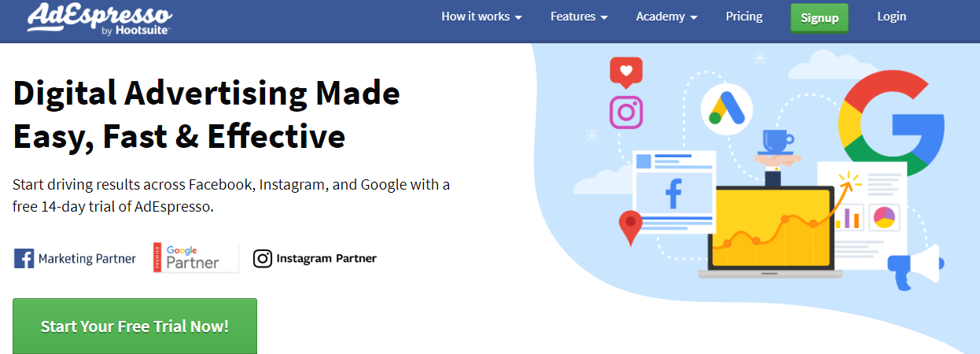Click the red heart like bubble icon
The width and height of the screenshot is (980, 354).
[x=626, y=72]
